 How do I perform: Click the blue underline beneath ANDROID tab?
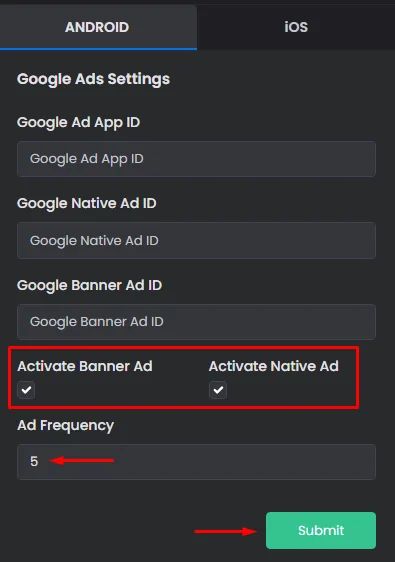pos(98,48)
